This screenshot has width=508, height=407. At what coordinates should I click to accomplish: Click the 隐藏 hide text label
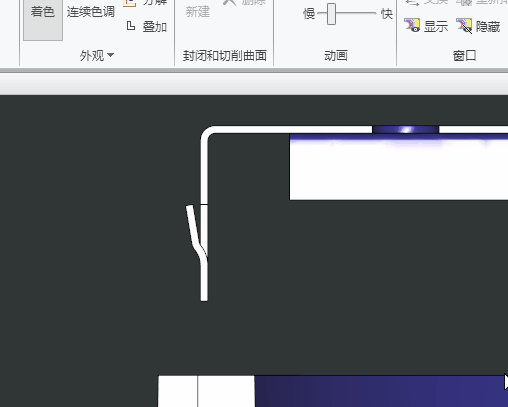[x=488, y=27]
